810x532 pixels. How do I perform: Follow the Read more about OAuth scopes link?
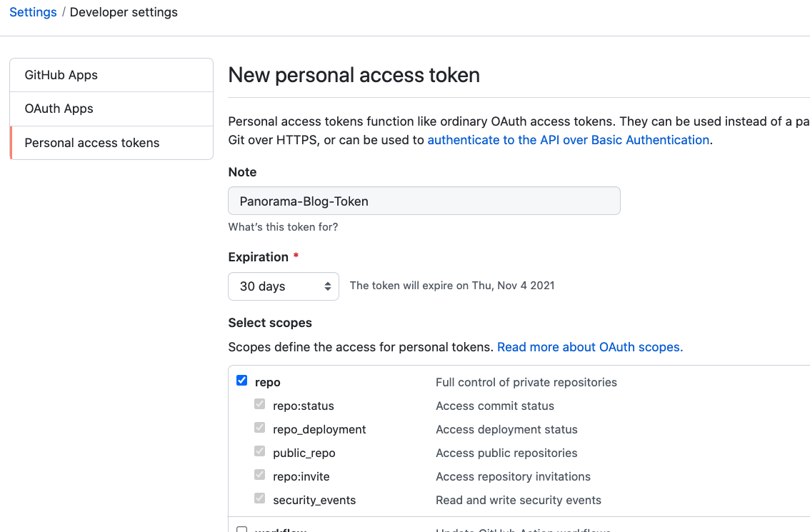pos(590,347)
